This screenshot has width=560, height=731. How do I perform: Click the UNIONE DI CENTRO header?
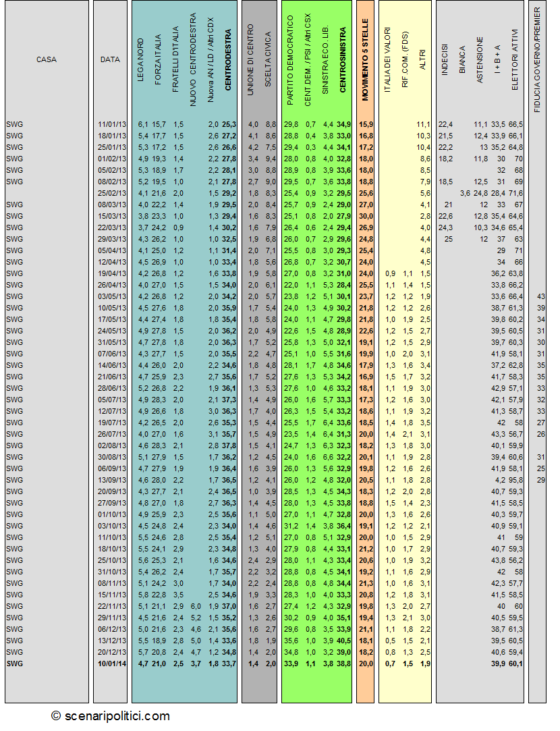250,59
